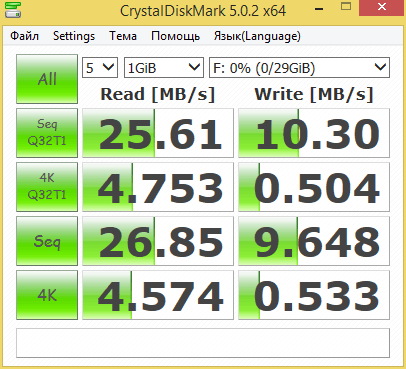406x369 pixels.
Task: Click the empty comment field at bottom
Action: (x=203, y=343)
